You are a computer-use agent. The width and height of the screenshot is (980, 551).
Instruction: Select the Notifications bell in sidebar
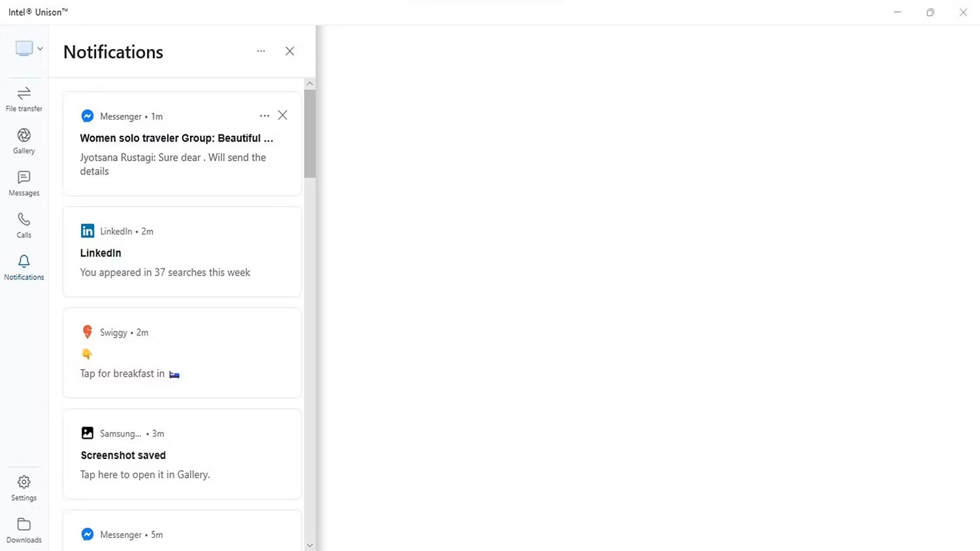[24, 268]
